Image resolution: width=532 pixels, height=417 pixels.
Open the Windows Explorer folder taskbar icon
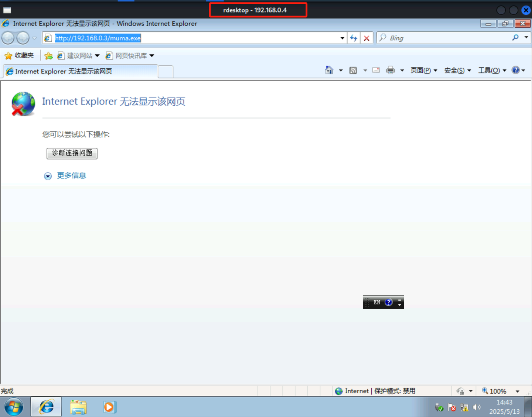tap(78, 407)
